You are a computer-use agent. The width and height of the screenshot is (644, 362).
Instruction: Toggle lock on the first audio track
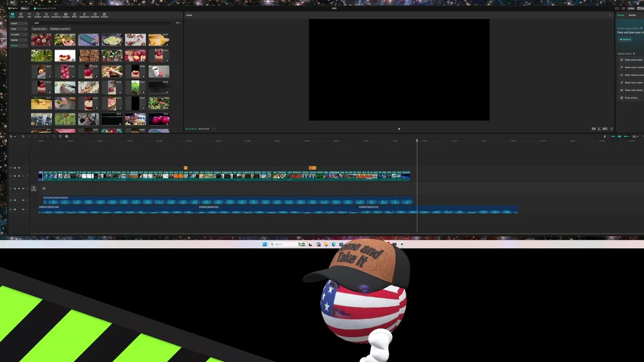point(15,200)
